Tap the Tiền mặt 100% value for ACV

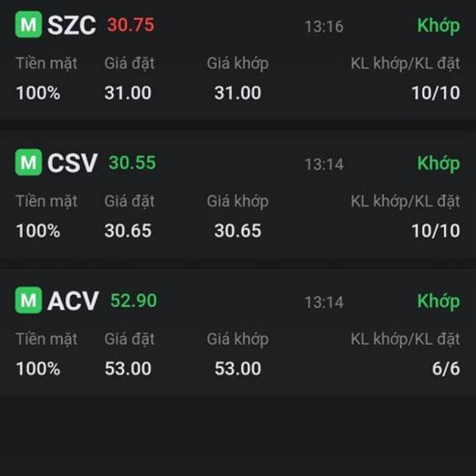tap(38, 369)
